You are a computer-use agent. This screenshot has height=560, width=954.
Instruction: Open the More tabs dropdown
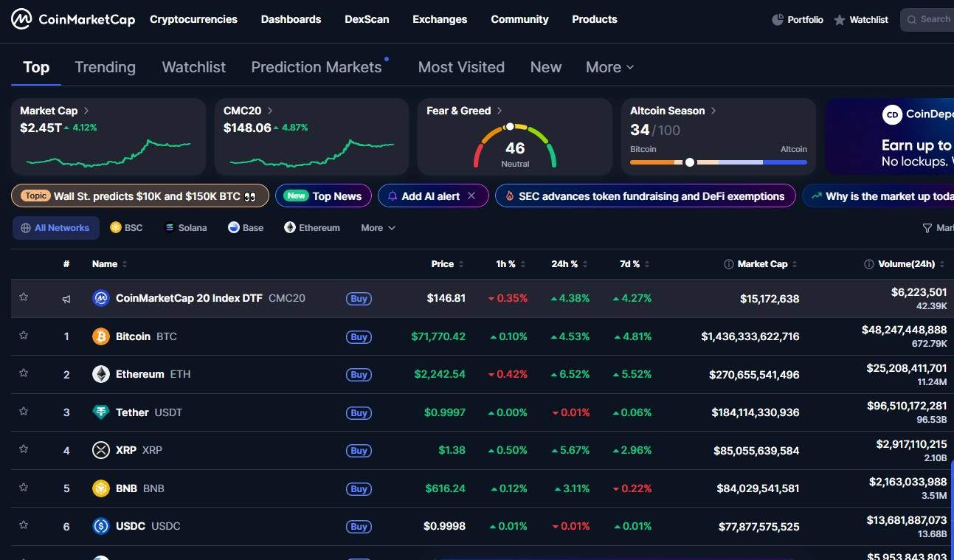pos(608,67)
